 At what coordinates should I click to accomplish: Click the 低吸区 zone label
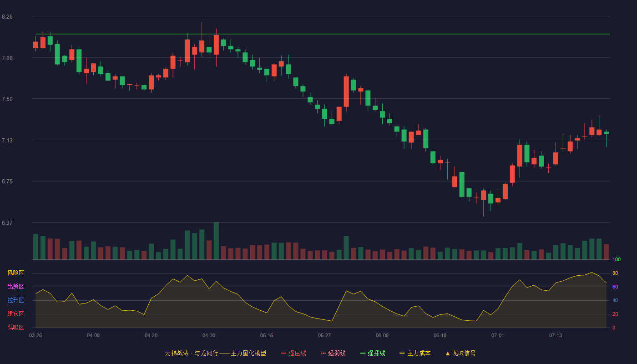click(x=15, y=328)
